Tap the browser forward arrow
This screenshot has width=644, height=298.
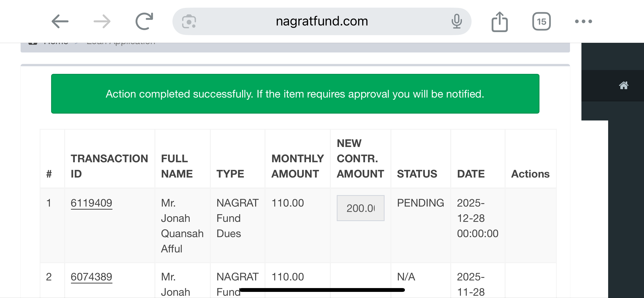(x=102, y=21)
